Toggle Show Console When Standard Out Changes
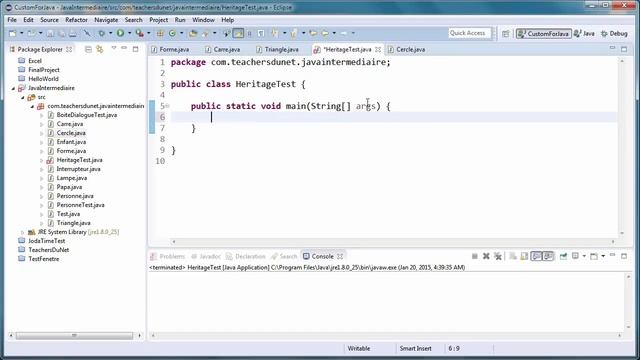The width and height of the screenshot is (640, 360). point(536,256)
